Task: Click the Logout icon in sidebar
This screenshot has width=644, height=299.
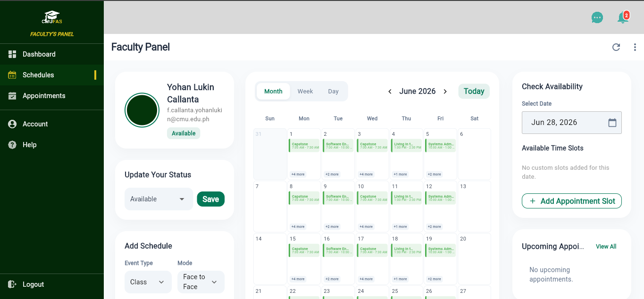Action: (x=12, y=284)
